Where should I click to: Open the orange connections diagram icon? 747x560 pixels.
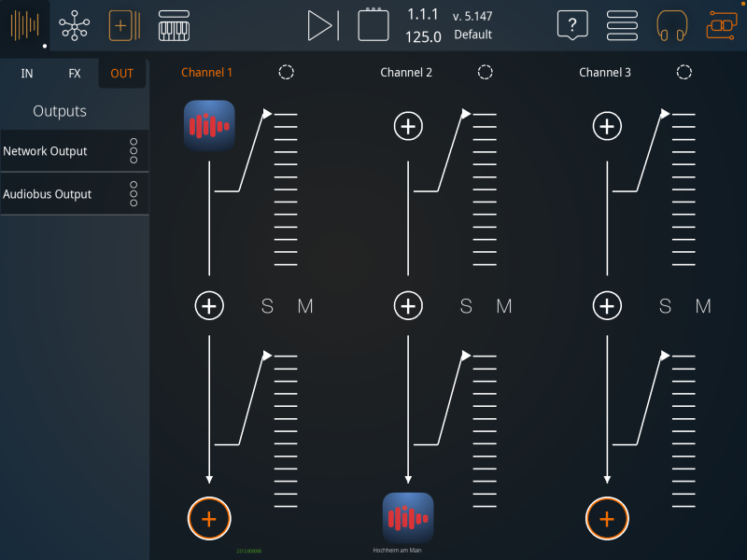pos(721,25)
